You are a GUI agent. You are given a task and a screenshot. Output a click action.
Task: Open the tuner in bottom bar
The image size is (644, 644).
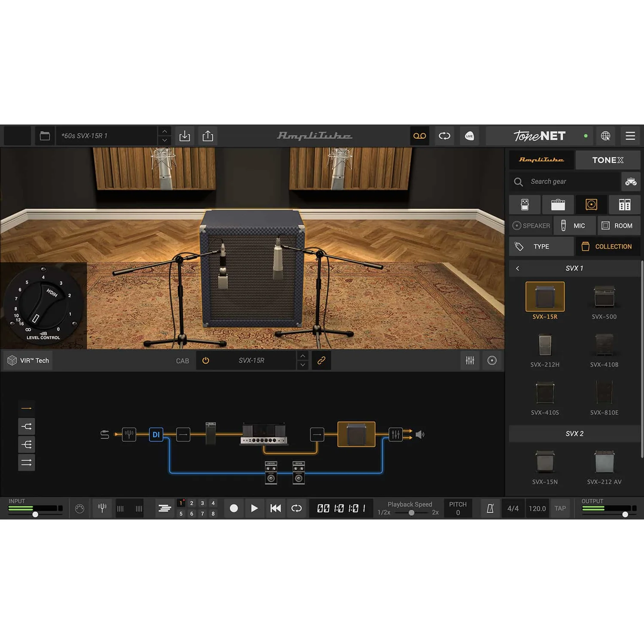(102, 508)
